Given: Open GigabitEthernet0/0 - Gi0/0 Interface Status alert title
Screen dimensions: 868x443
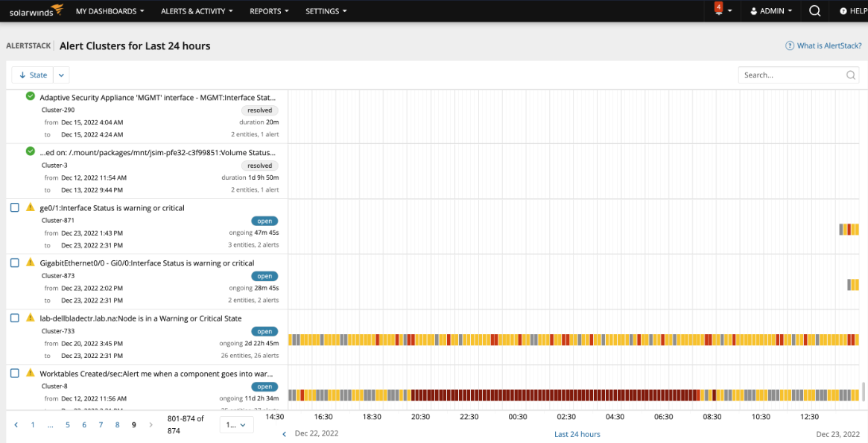Looking at the screenshot, I should pyautogui.click(x=148, y=263).
